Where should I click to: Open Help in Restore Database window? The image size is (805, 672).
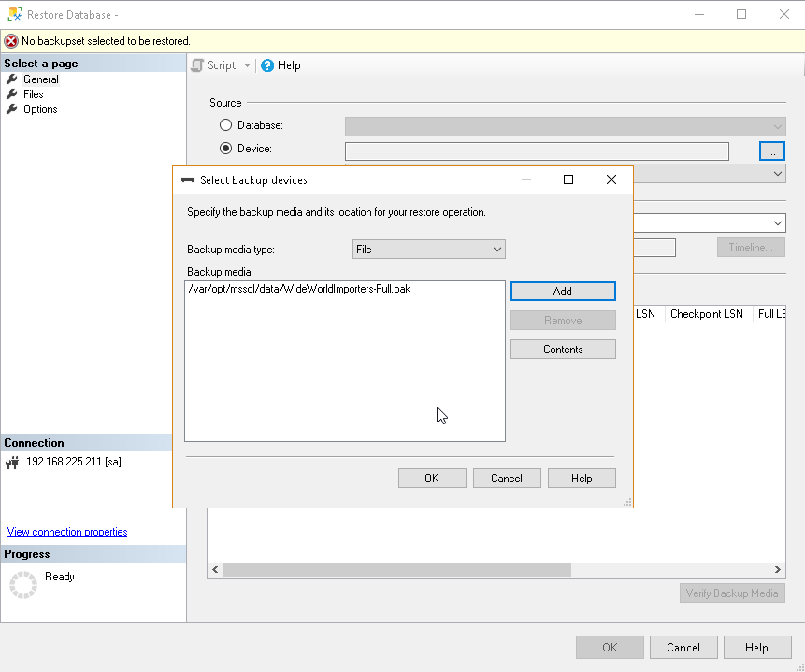(757, 648)
